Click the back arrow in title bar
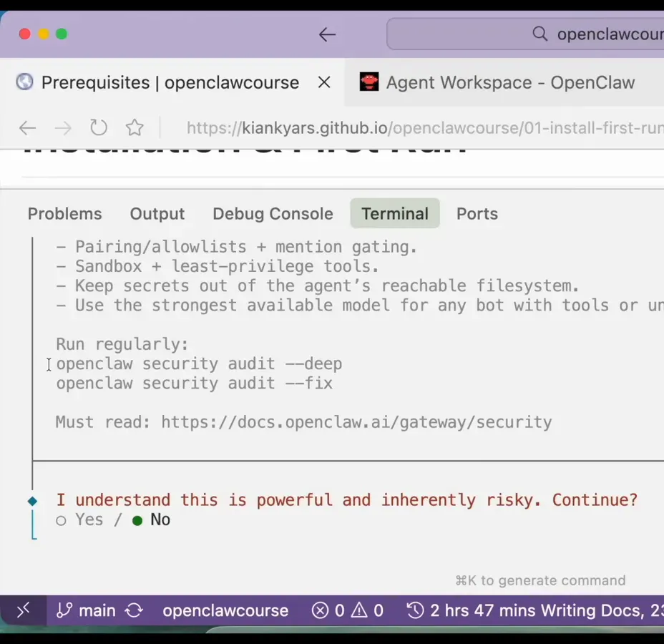The image size is (664, 644). tap(327, 34)
